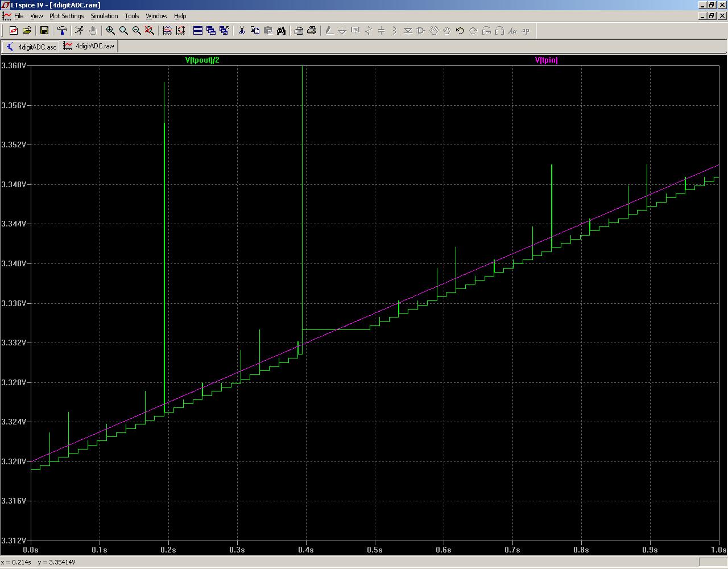Select the Inductor tool
Viewport: 728px width, 569px height.
tap(395, 31)
